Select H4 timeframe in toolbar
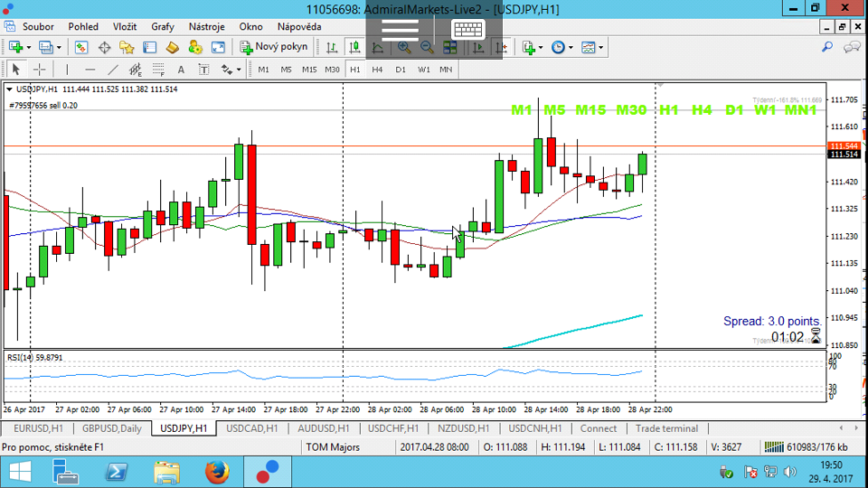Image resolution: width=868 pixels, height=488 pixels. [377, 70]
